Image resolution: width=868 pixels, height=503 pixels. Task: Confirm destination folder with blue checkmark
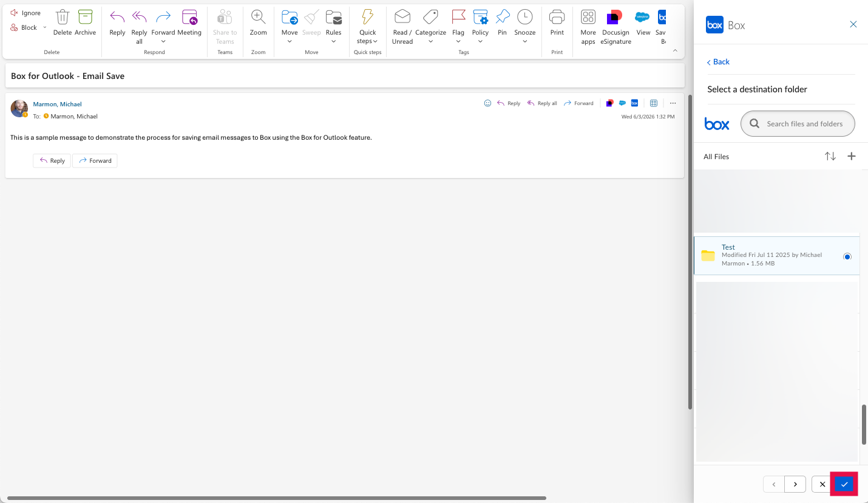pos(844,484)
